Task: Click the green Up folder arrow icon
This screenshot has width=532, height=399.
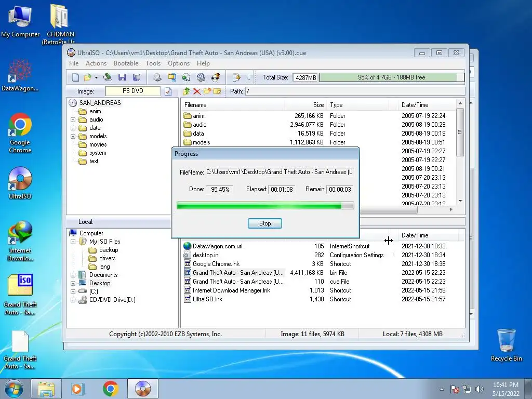Action: 186,91
